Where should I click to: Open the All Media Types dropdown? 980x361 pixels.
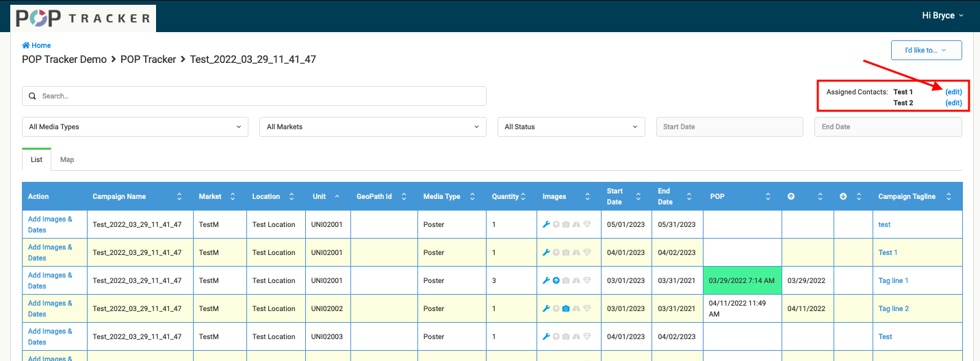pos(135,126)
